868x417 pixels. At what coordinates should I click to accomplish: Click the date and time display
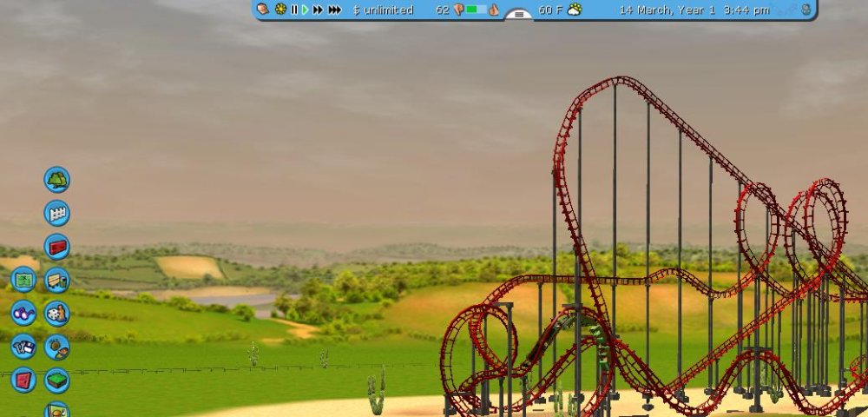694,10
